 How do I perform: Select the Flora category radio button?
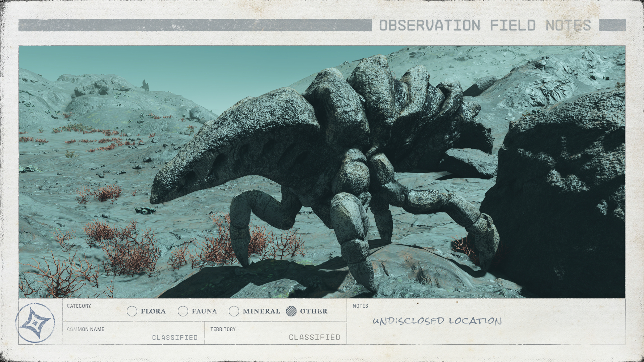click(132, 311)
